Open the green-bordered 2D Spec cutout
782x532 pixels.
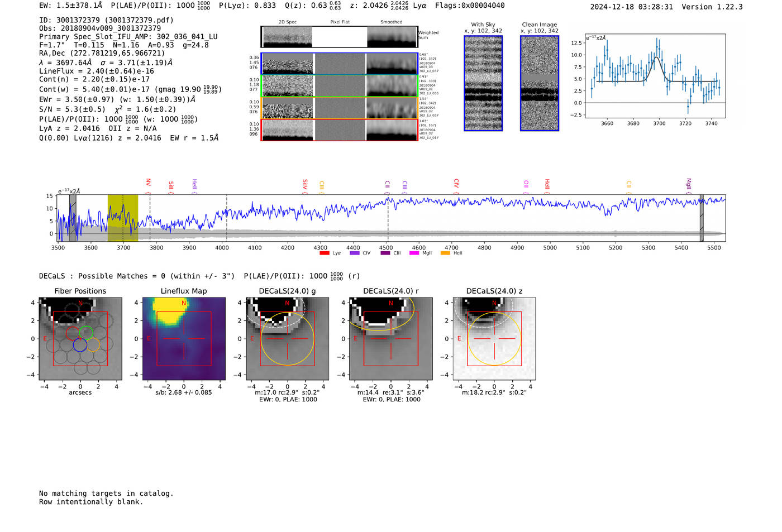pos(287,86)
